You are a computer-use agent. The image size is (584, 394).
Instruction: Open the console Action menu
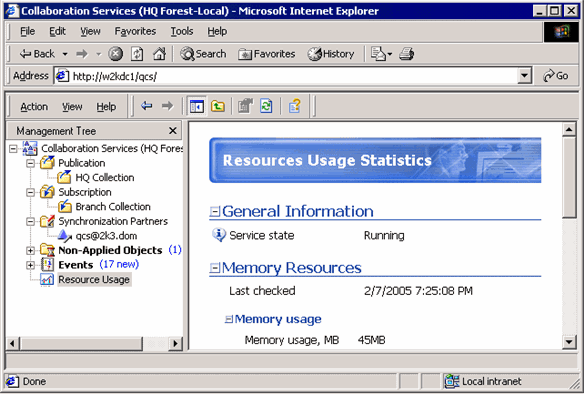(x=34, y=107)
